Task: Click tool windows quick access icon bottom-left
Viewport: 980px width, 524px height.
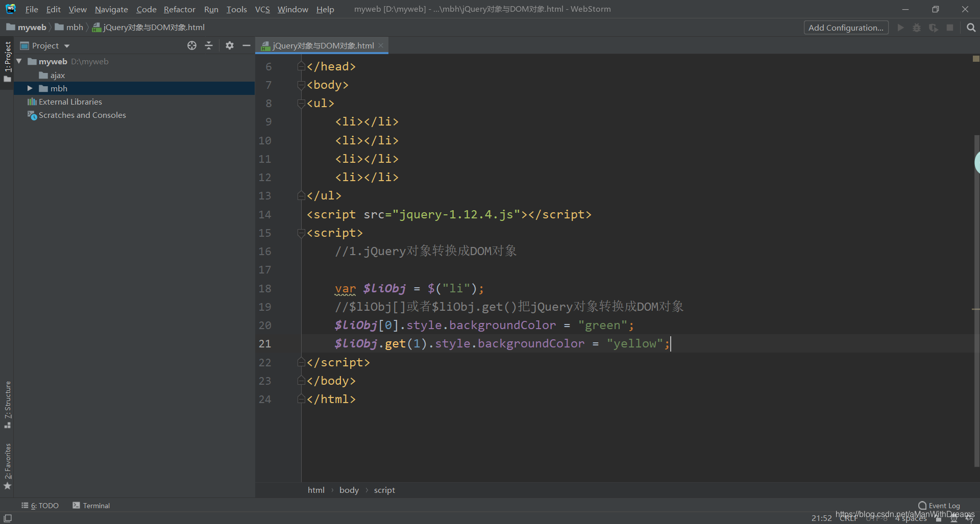Action: [x=8, y=518]
